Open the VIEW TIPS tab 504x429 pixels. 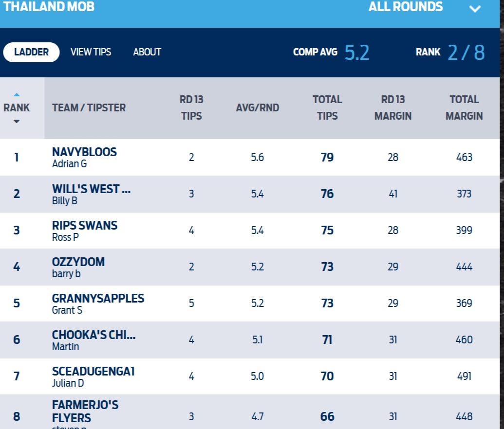[x=91, y=52]
